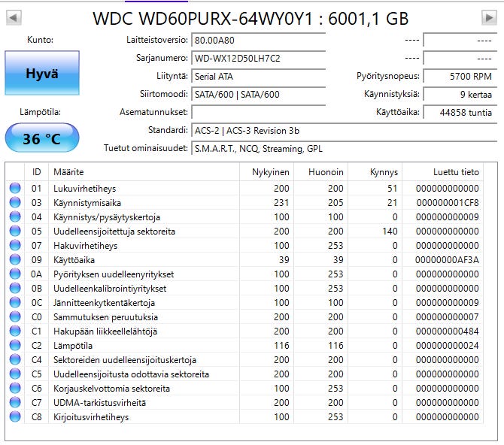The height and width of the screenshot is (445, 504).
Task: Select the Sammutuksen peruutuksia attribute name
Action: point(105,317)
